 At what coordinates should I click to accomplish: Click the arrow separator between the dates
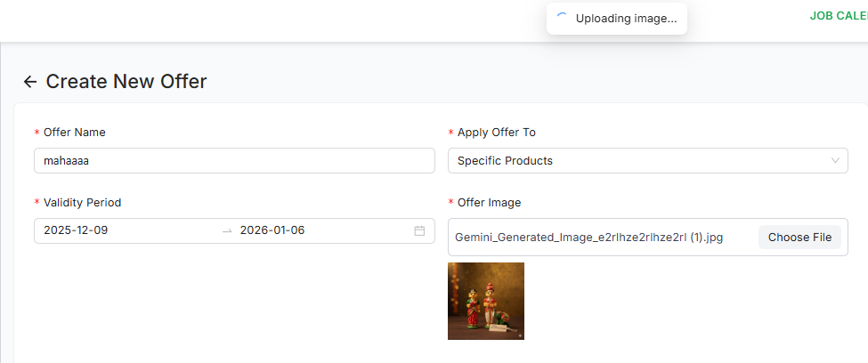227,230
